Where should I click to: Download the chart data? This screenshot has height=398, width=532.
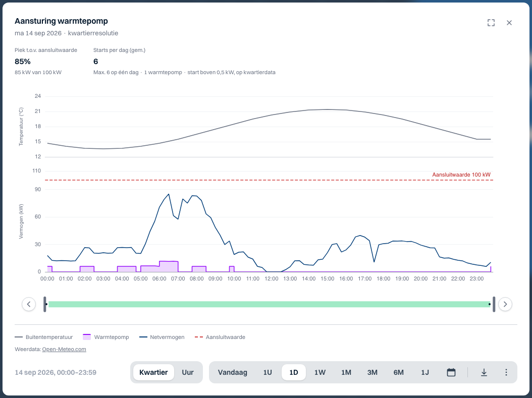pyautogui.click(x=484, y=372)
